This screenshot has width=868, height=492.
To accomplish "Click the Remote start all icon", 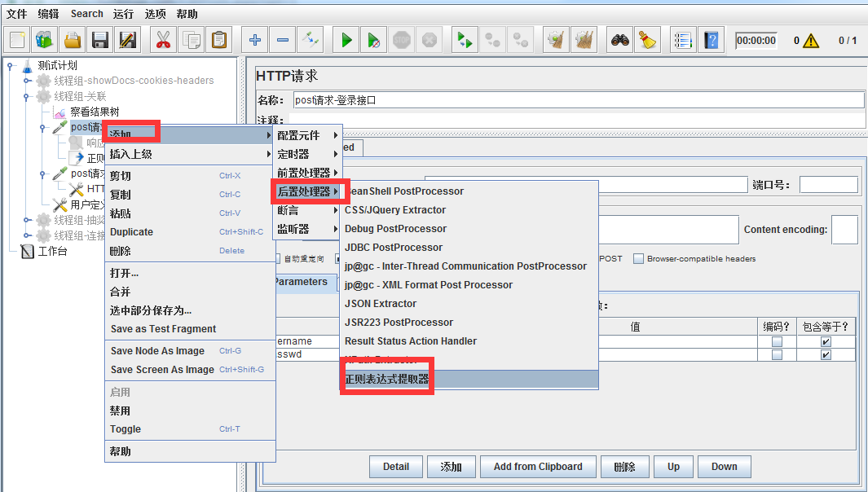I will (465, 40).
